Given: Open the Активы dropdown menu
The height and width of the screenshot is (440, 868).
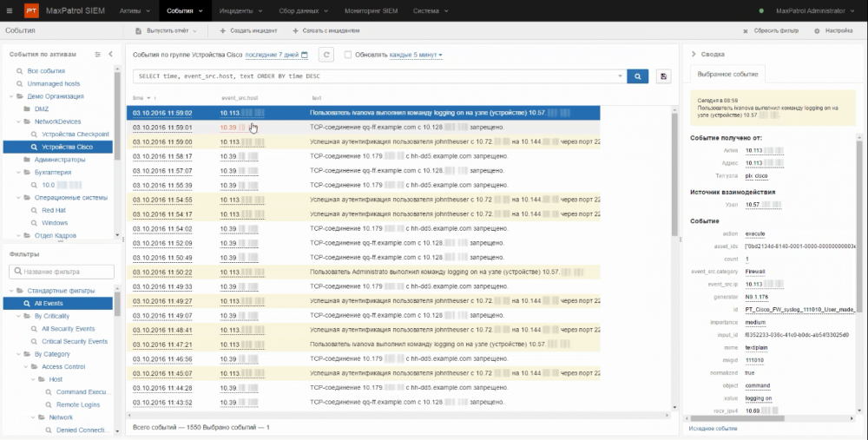Looking at the screenshot, I should point(133,11).
